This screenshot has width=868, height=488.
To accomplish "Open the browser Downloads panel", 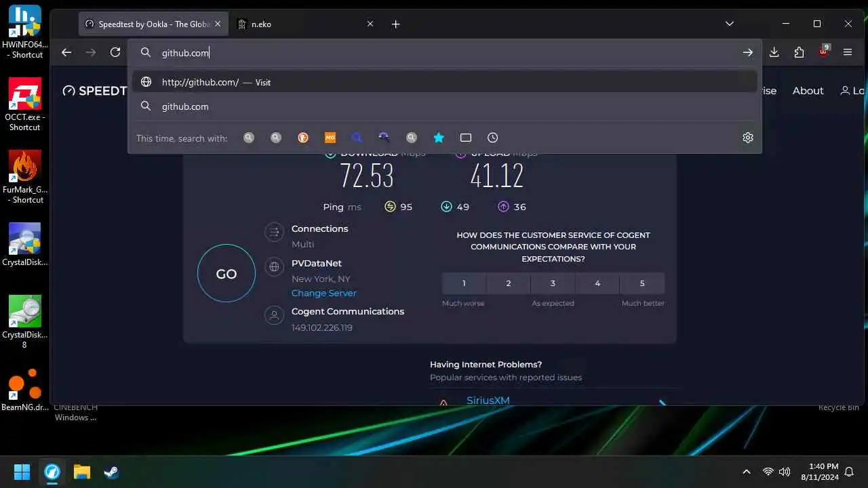I will [x=774, y=52].
